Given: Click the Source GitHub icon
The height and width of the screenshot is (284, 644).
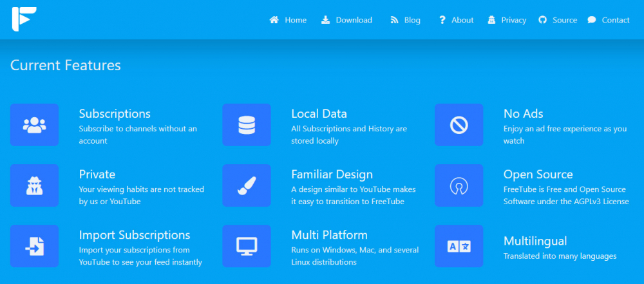Looking at the screenshot, I should point(542,20).
